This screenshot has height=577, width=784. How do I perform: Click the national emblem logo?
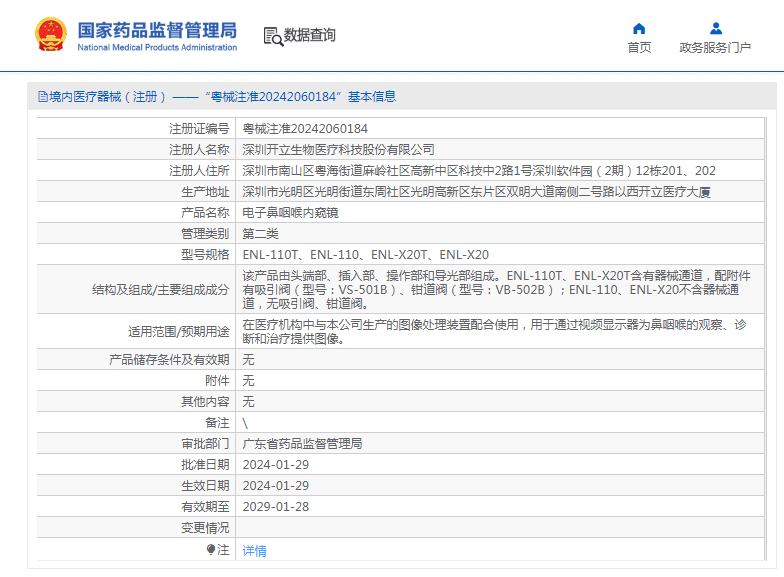click(50, 34)
